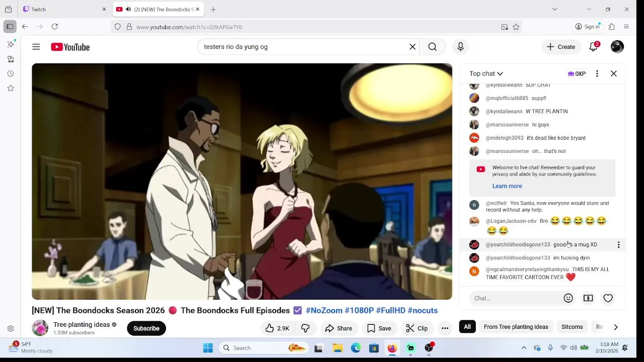644x362 pixels.
Task: Like the video with thumbs up
Action: pyautogui.click(x=277, y=328)
